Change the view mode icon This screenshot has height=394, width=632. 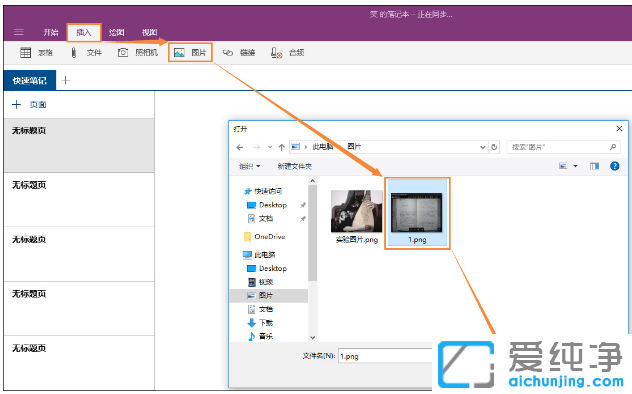click(x=563, y=166)
